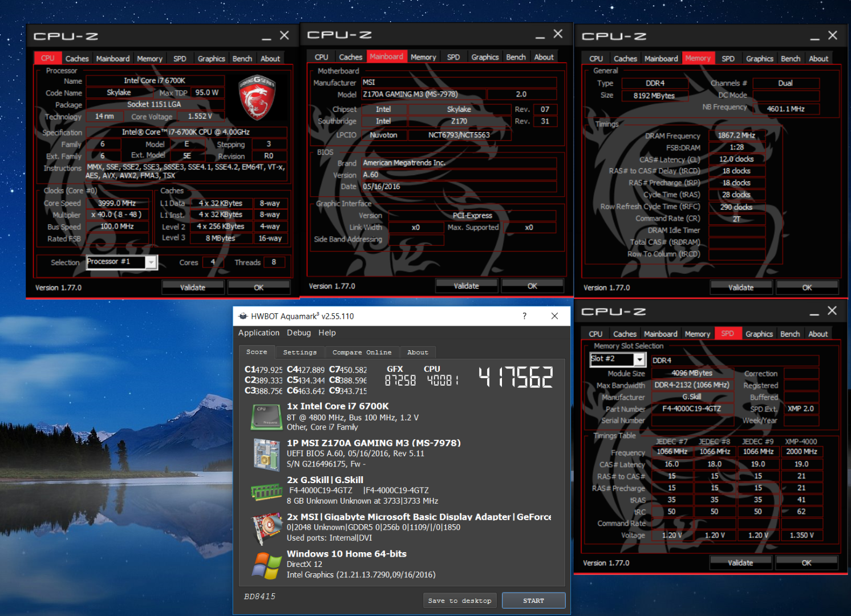Image resolution: width=851 pixels, height=616 pixels.
Task: Click START button in Aquamark
Action: tap(534, 601)
